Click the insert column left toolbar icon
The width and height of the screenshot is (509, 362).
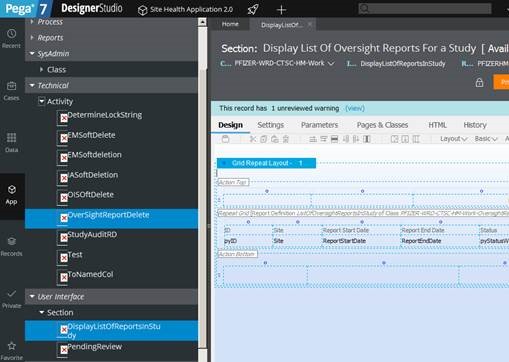346,139
